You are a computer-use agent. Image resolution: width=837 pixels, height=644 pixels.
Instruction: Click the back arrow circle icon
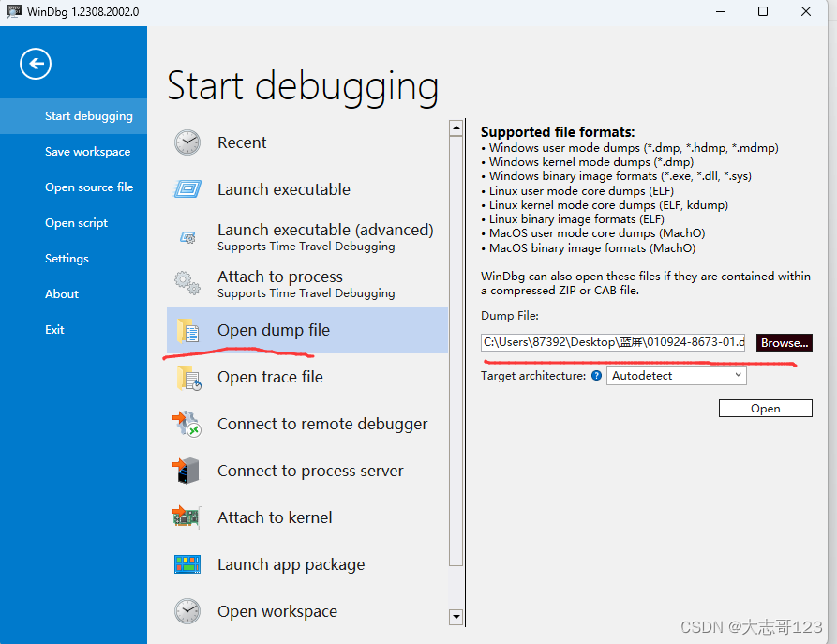pos(36,64)
